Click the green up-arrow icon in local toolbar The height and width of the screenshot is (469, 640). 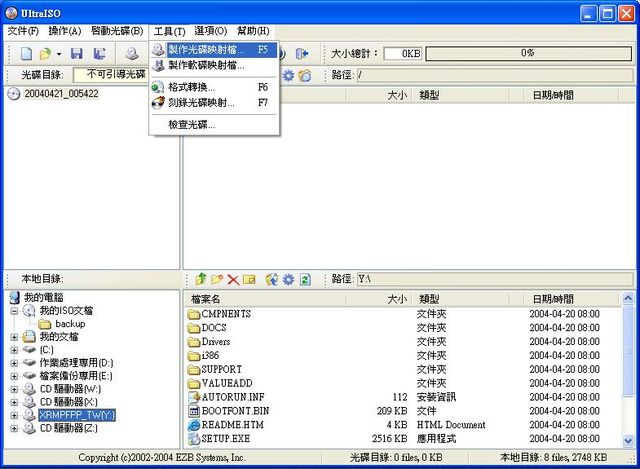[x=201, y=279]
